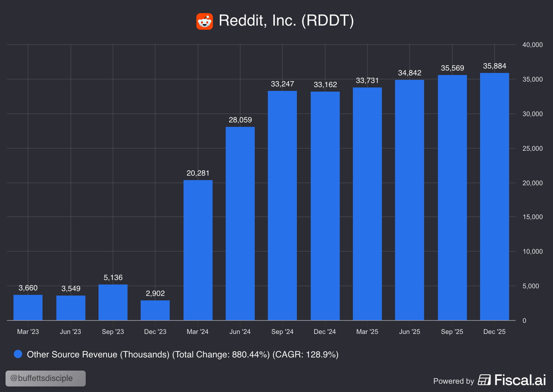The image size is (553, 392).
Task: Click the 34,842 value label
Action: point(410,73)
